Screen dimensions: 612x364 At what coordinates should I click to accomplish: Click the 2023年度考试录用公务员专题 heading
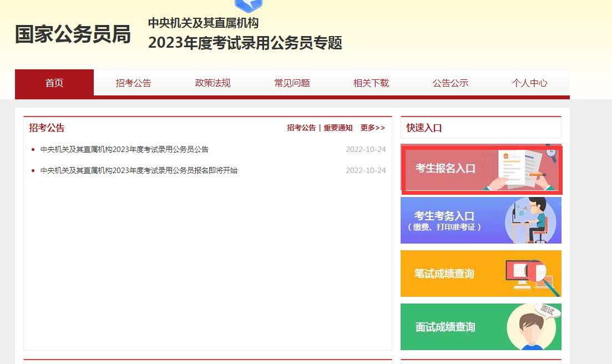245,43
